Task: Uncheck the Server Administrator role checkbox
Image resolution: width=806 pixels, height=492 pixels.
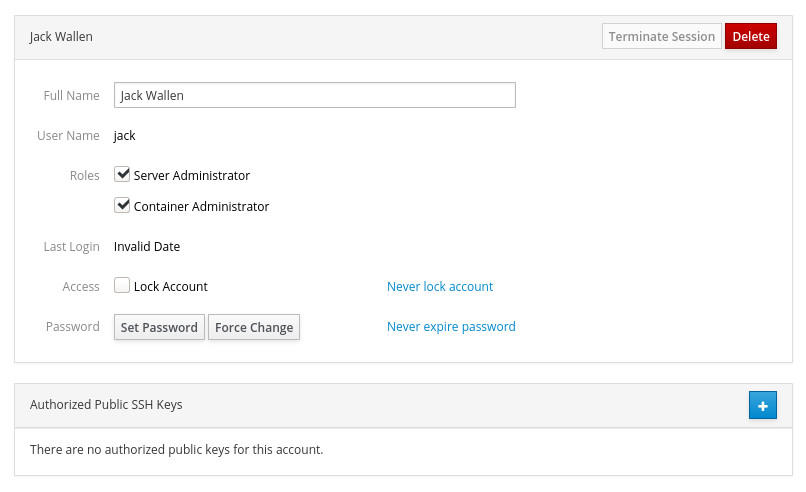Action: tap(122, 174)
